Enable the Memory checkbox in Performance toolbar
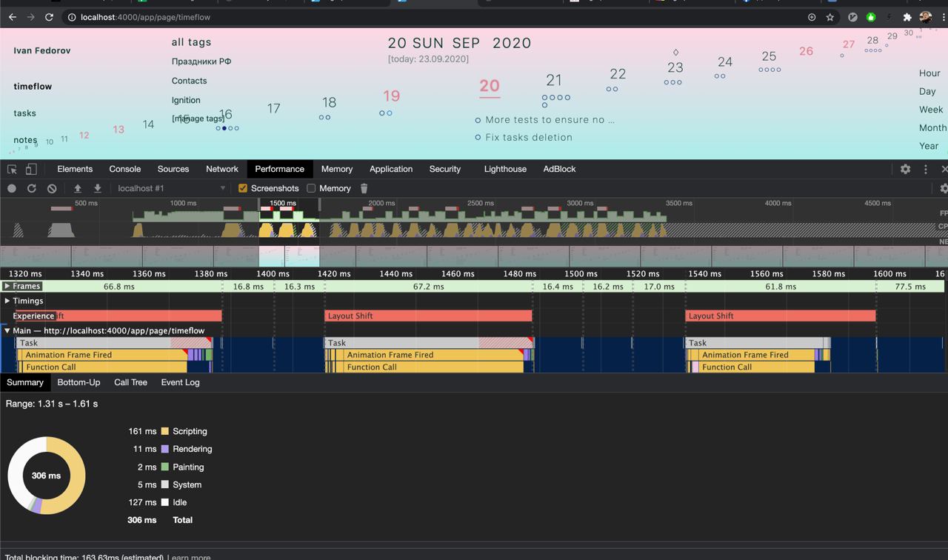 click(311, 189)
